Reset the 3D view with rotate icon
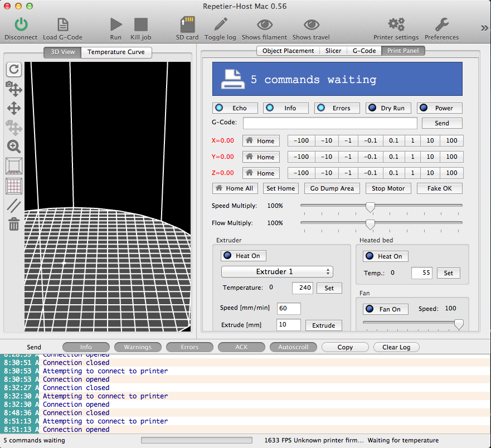The height and width of the screenshot is (448, 491). click(14, 69)
